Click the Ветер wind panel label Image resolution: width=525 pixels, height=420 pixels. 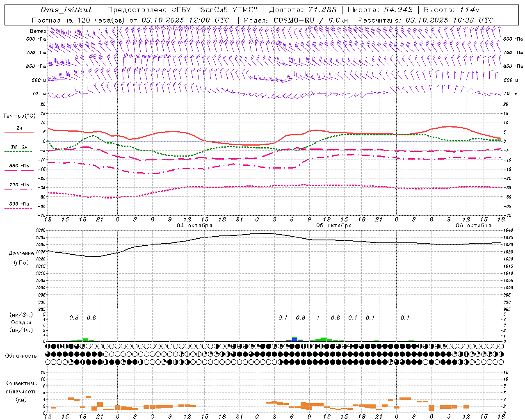click(x=38, y=31)
